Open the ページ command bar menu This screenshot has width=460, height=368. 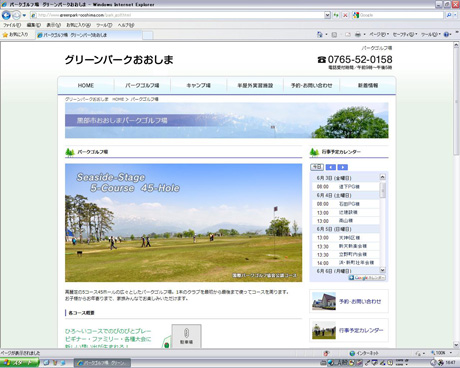pyautogui.click(x=379, y=34)
